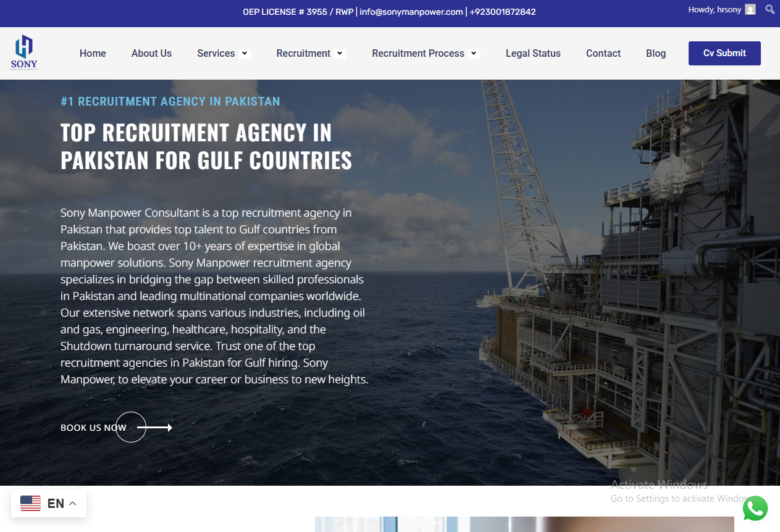
Task: Click the info@sonymanpower.com email
Action: click(x=411, y=12)
